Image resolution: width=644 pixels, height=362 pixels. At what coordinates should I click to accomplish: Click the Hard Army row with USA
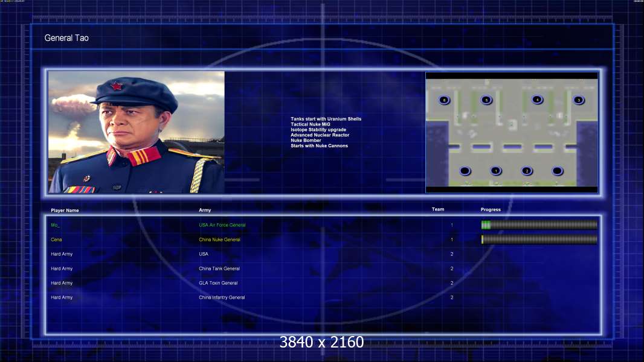coord(251,254)
